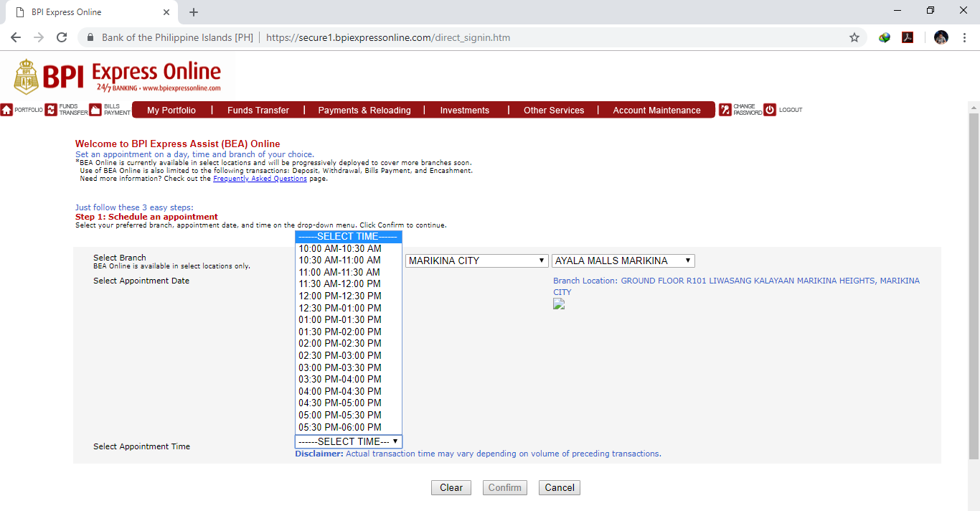Select the 11:30 AM-12:00 PM time slot
980x511 pixels.
(x=349, y=284)
